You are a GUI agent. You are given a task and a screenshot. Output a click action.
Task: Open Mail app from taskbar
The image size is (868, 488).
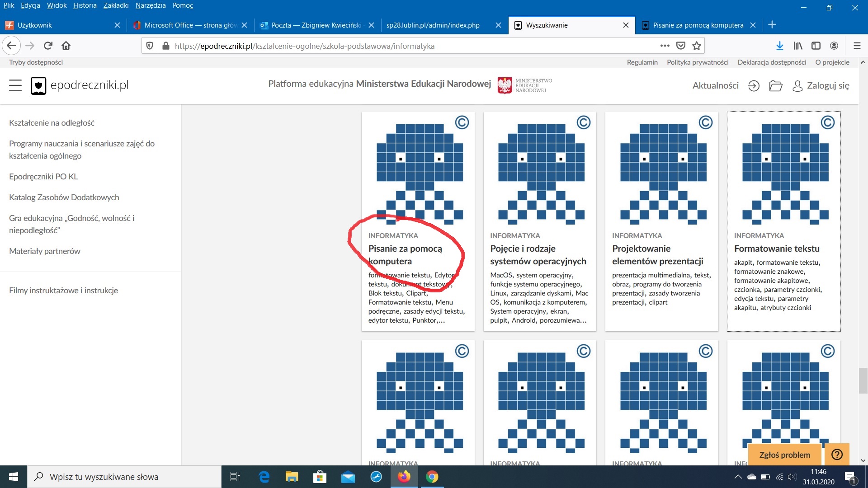point(348,477)
